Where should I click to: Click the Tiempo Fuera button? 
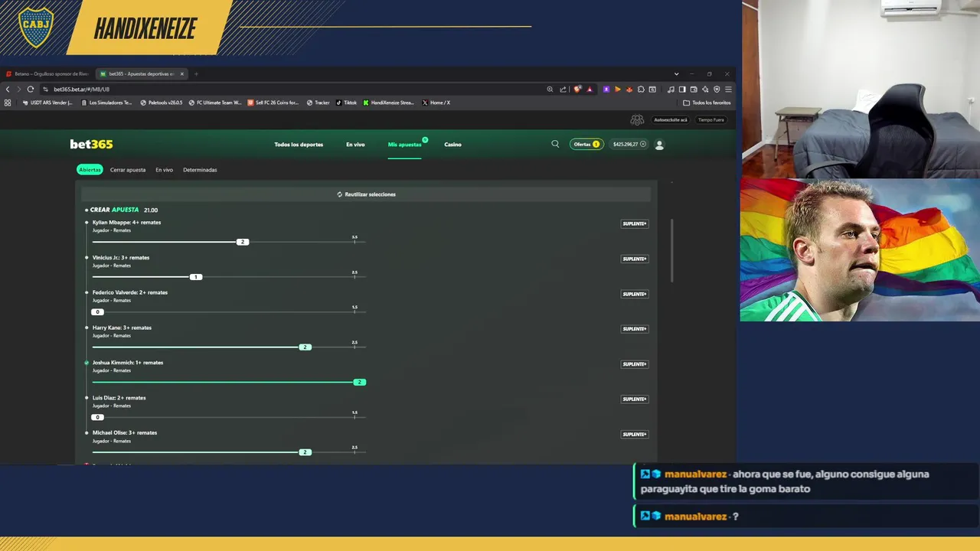tap(710, 120)
